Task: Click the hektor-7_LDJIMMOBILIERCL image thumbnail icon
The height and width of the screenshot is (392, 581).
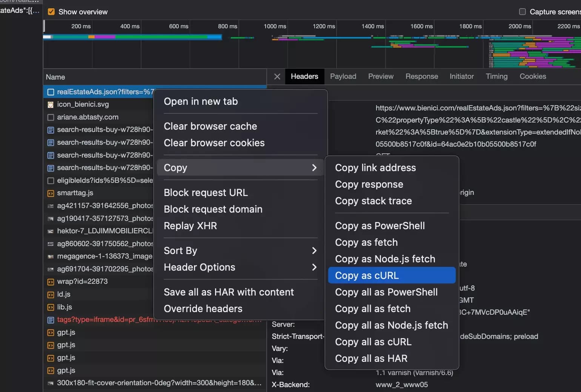Action: pyautogui.click(x=51, y=231)
